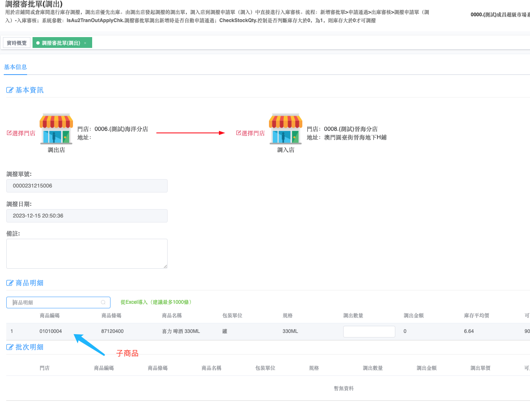Click the 調出店 store icon

click(x=56, y=129)
